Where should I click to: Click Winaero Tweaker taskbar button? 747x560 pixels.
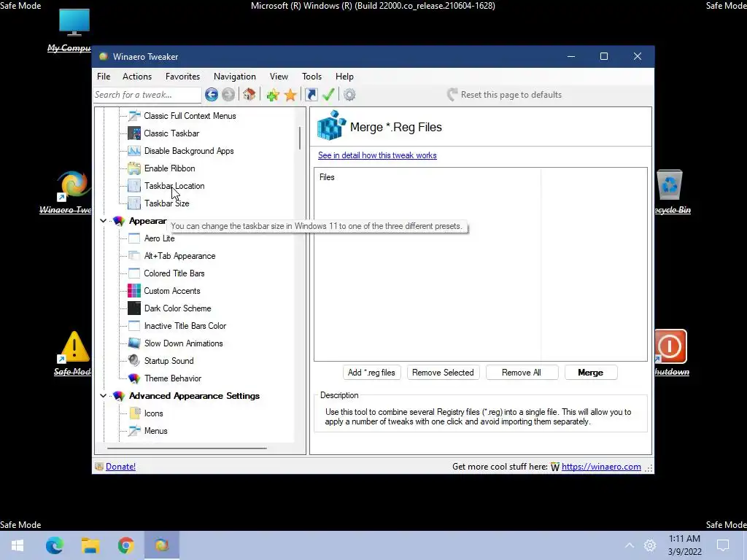(x=161, y=545)
